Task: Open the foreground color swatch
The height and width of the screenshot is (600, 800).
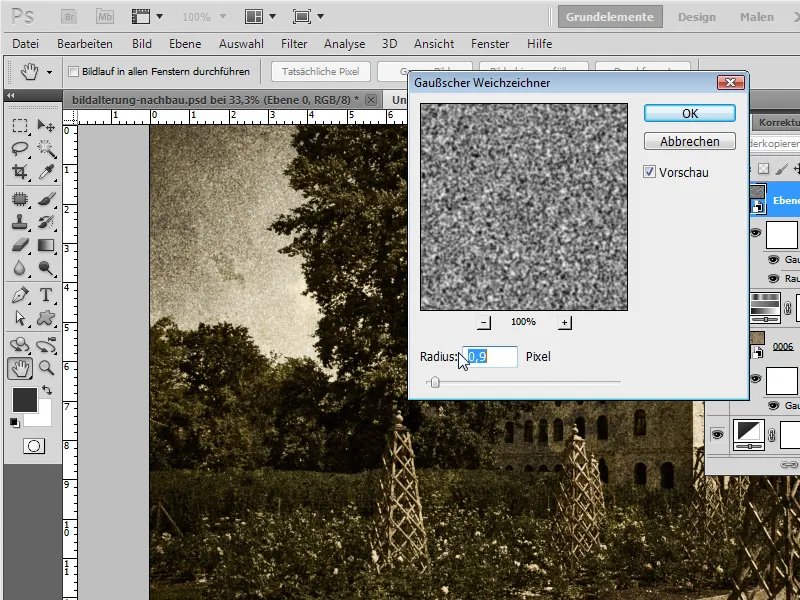Action: (x=24, y=399)
